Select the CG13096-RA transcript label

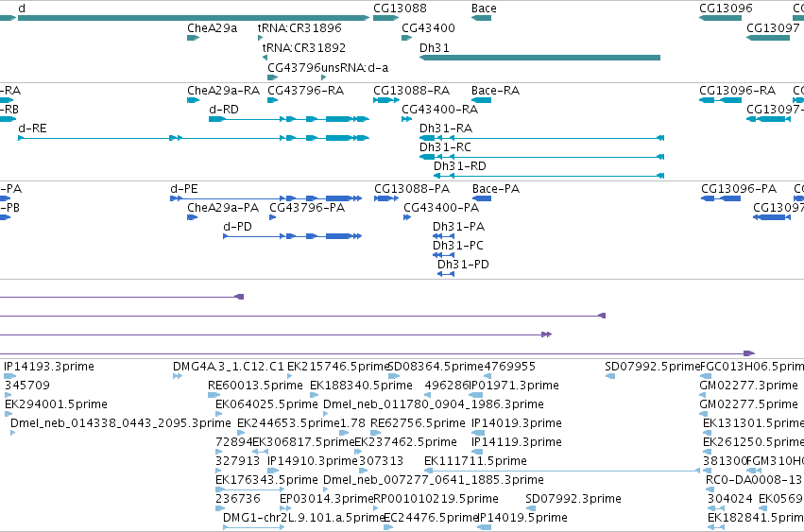[x=737, y=91]
